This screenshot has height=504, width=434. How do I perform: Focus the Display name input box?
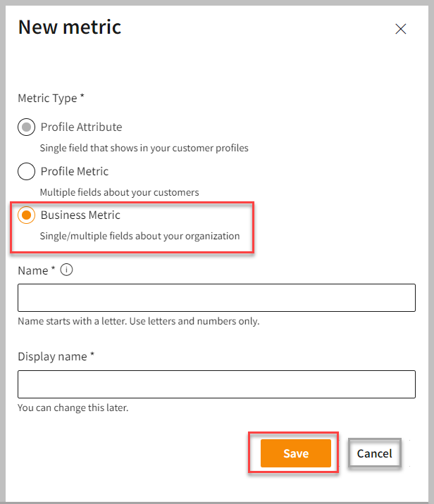216,384
